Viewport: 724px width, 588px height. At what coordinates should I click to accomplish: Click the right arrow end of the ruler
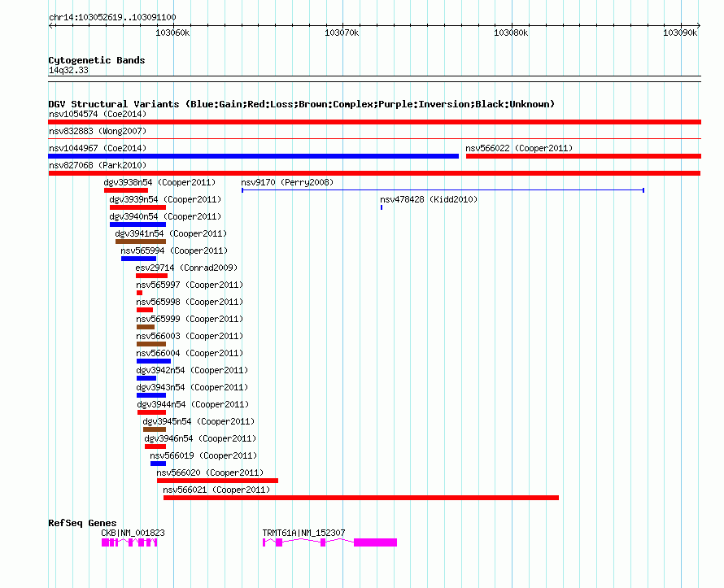click(699, 25)
